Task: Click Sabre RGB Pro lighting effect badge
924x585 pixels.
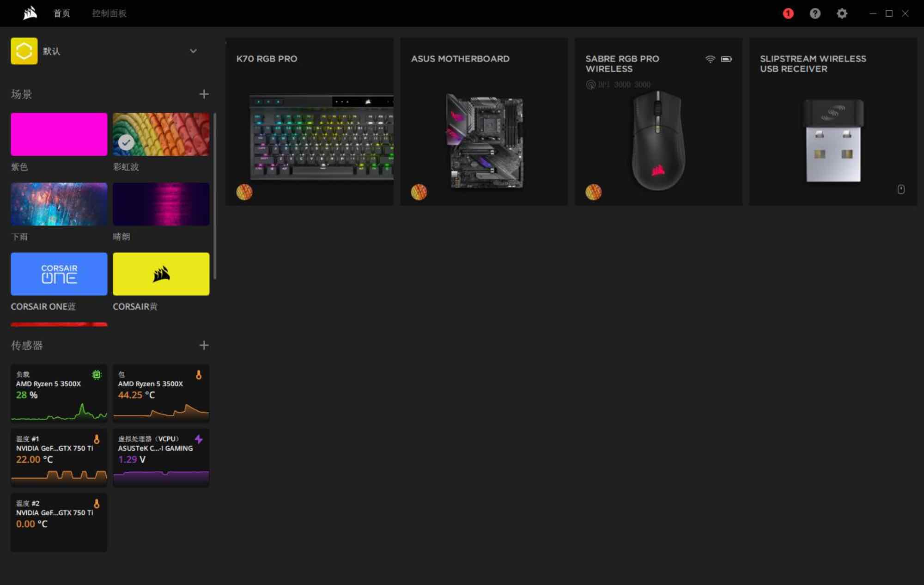Action: 594,192
